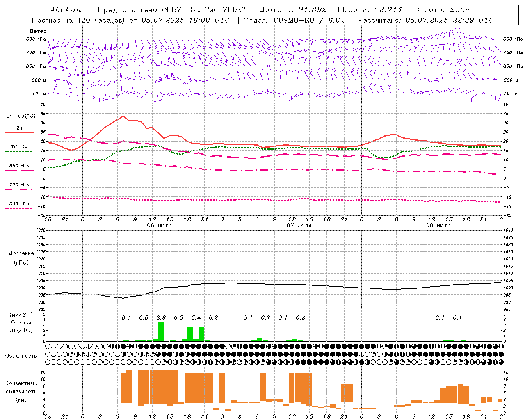Select the text Предоставлено ФГБУ "ЗапСиб УГМС"
The width and height of the screenshot is (525, 420).
(x=173, y=10)
